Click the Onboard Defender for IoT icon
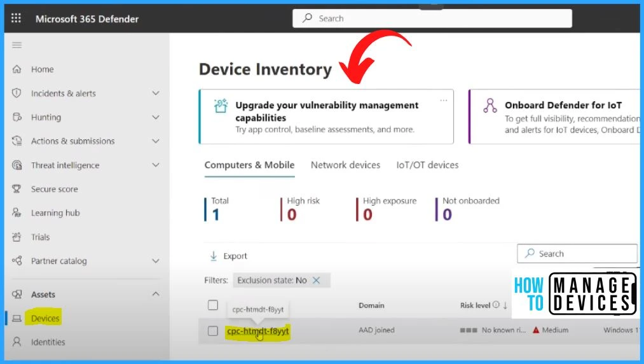 490,106
